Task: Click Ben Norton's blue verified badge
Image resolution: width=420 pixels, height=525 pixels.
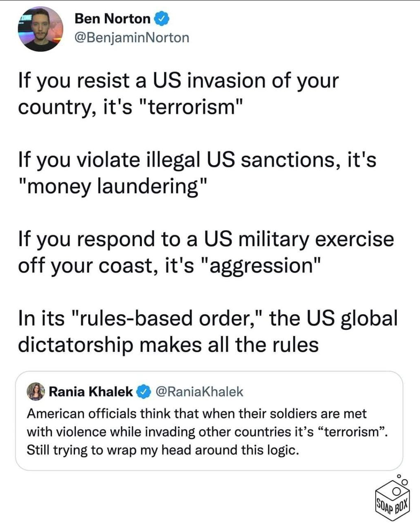Action: [161, 18]
